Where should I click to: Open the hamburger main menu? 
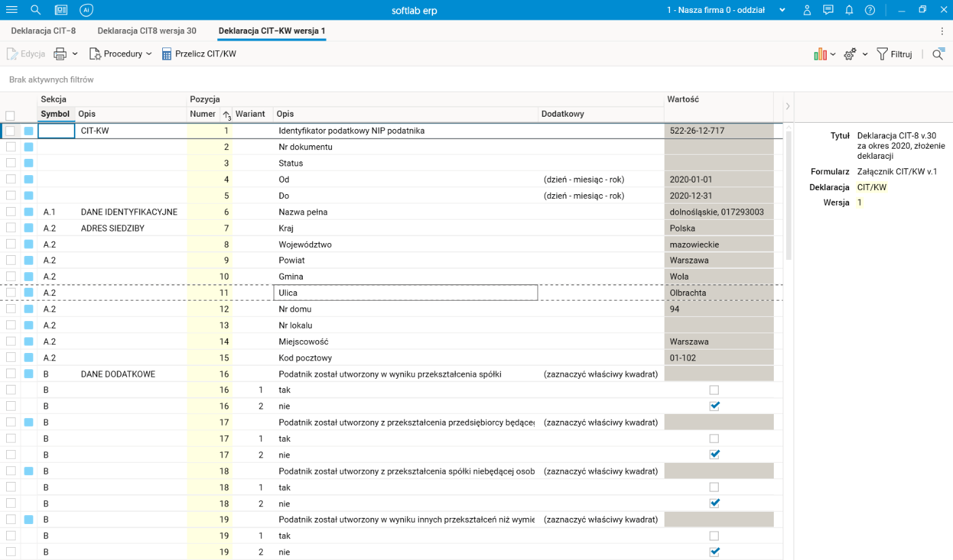tap(12, 10)
